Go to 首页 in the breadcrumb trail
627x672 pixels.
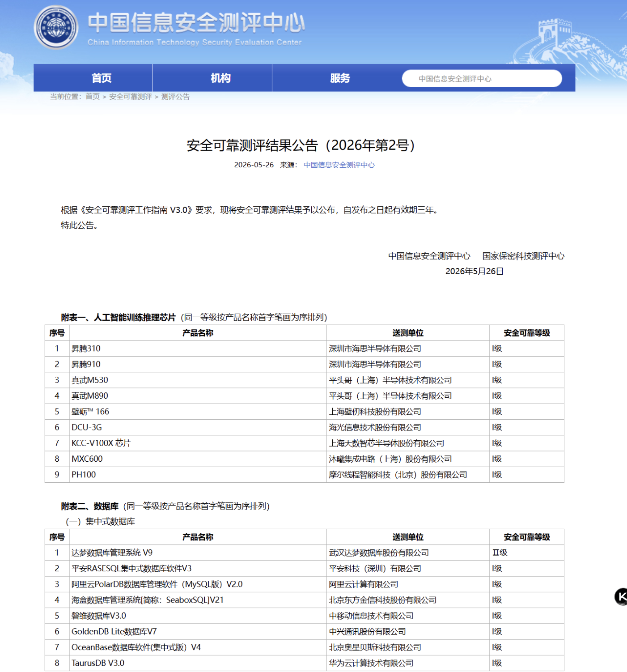(93, 97)
